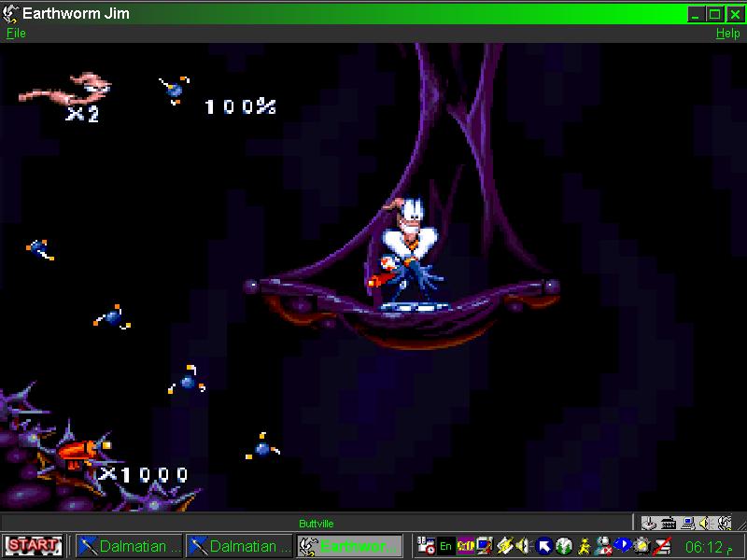Mute the speaker icon in the game status bar
Image resolution: width=747 pixels, height=560 pixels.
(x=706, y=523)
